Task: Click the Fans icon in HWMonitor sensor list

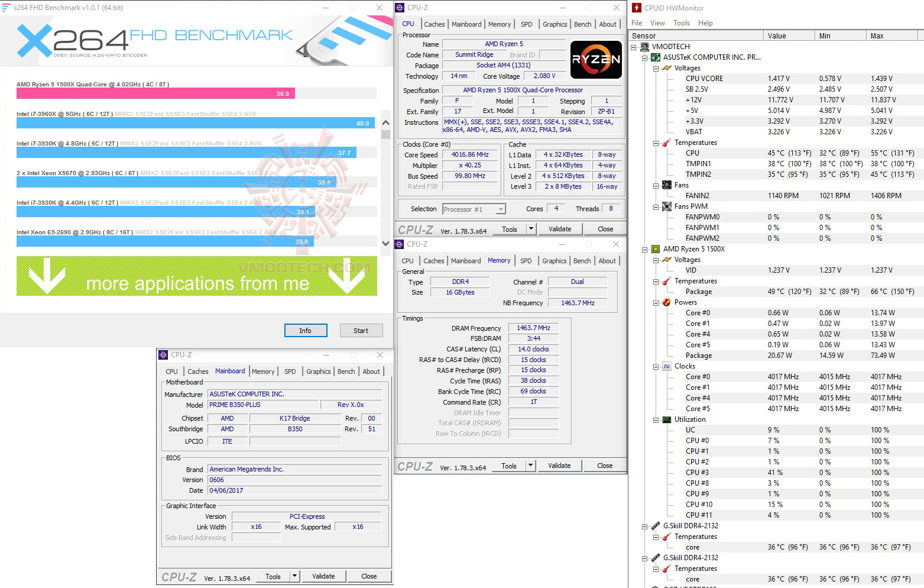Action: click(667, 185)
